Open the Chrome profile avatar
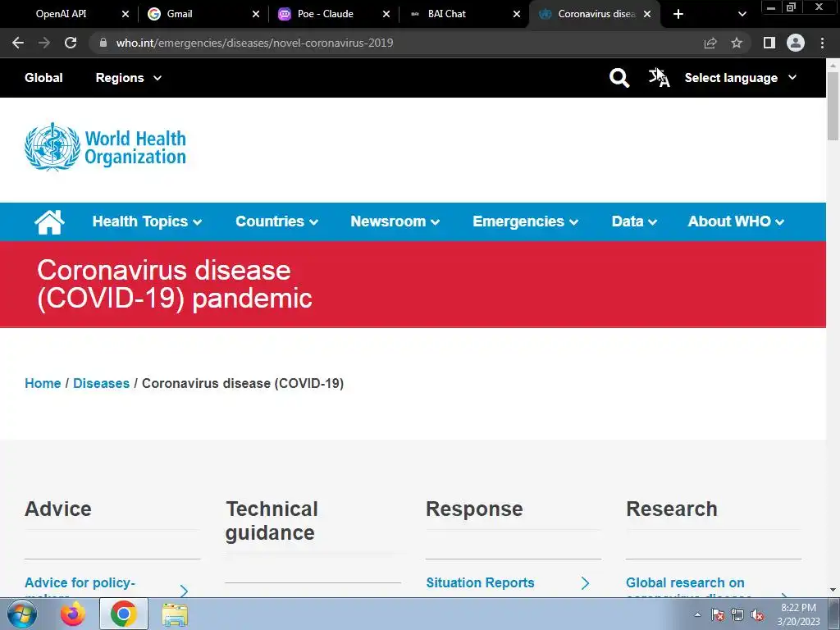 point(796,43)
